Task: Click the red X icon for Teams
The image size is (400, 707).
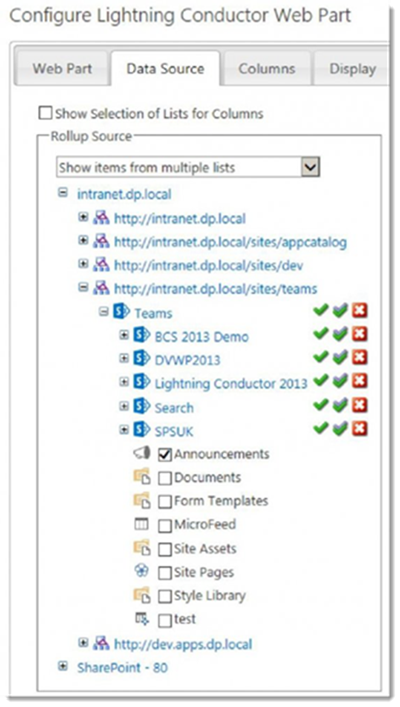Action: (x=360, y=310)
